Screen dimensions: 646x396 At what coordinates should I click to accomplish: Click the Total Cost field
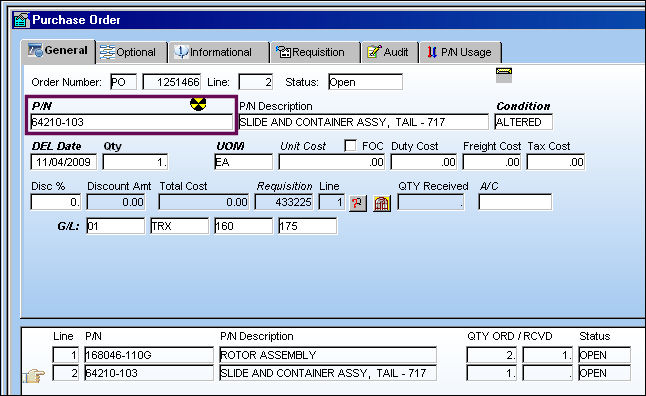204,202
